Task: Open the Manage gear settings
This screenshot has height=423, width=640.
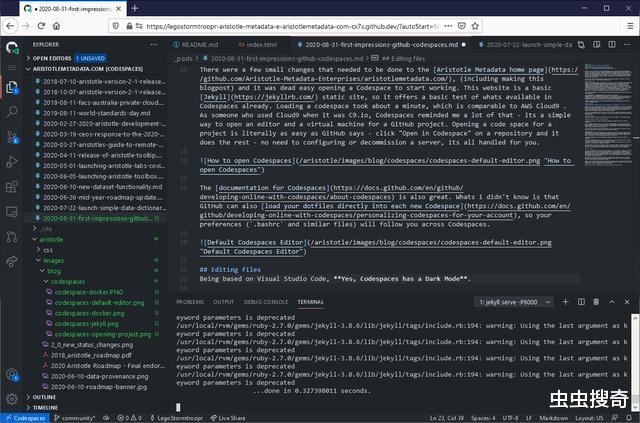Action: tap(12, 399)
